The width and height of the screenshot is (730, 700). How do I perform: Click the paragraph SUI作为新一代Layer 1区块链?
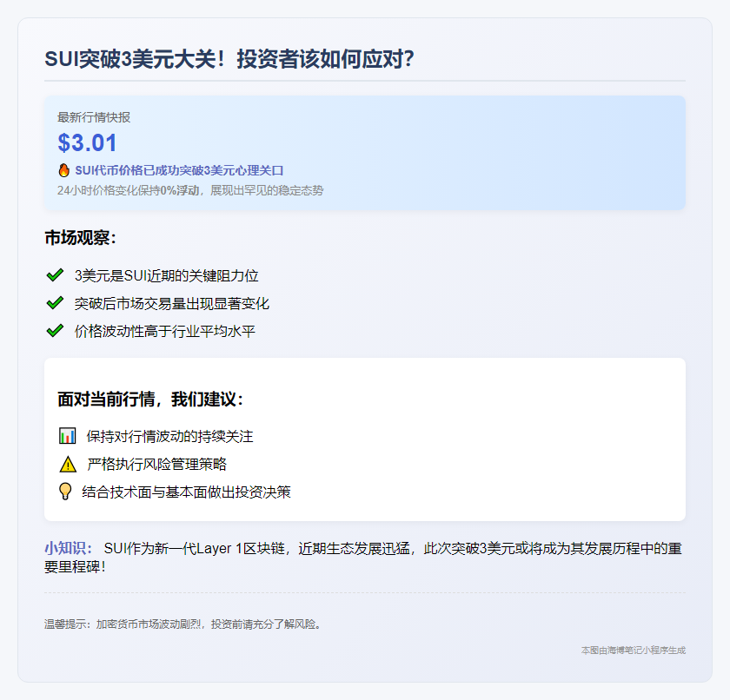coord(363,558)
